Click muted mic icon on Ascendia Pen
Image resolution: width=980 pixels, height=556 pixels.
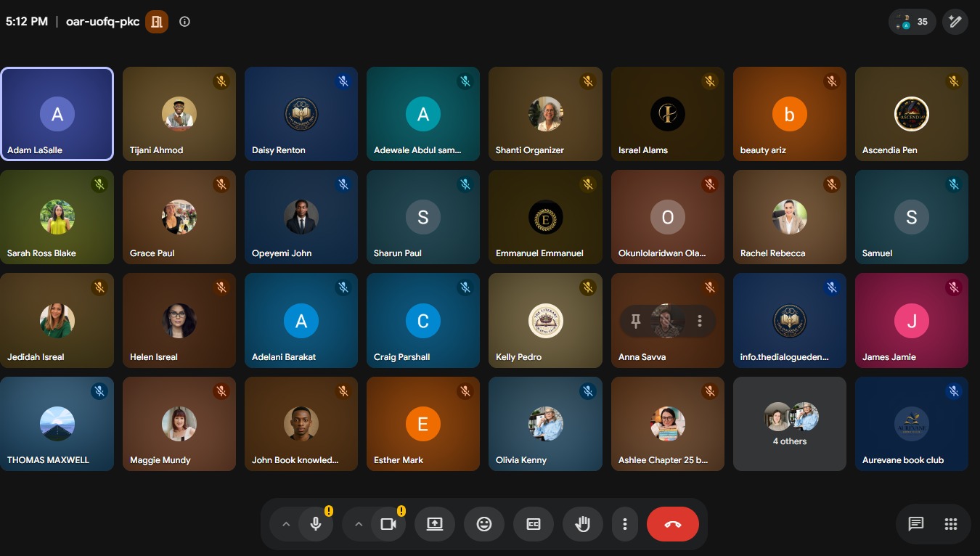pyautogui.click(x=954, y=81)
